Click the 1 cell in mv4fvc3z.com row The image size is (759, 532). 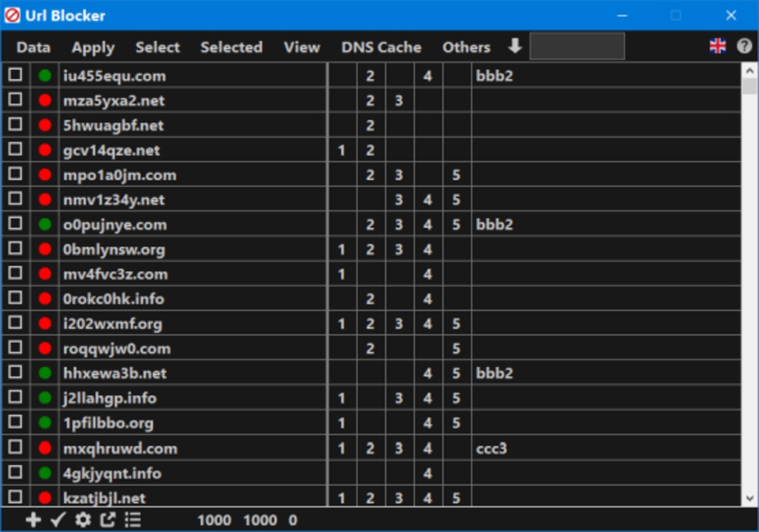point(342,274)
